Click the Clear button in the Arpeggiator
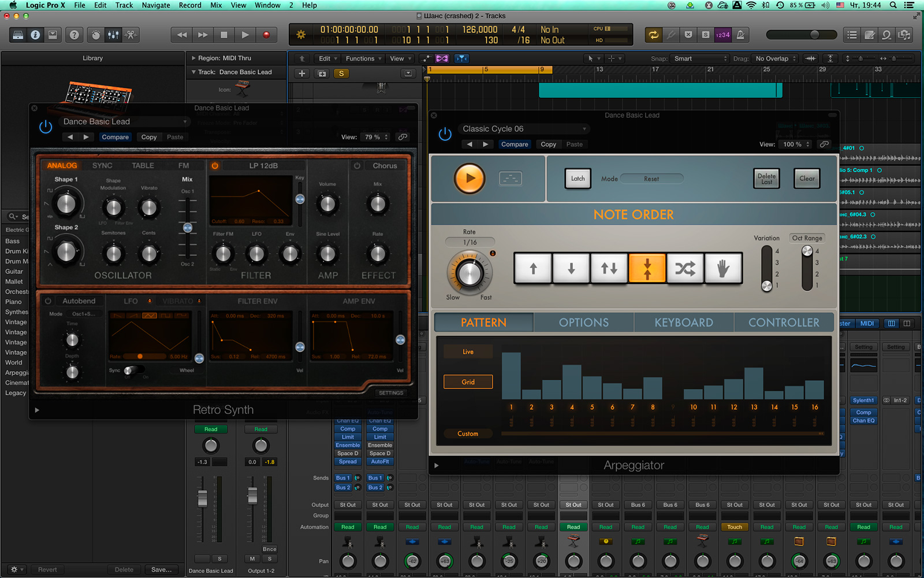The image size is (924, 578). [807, 179]
